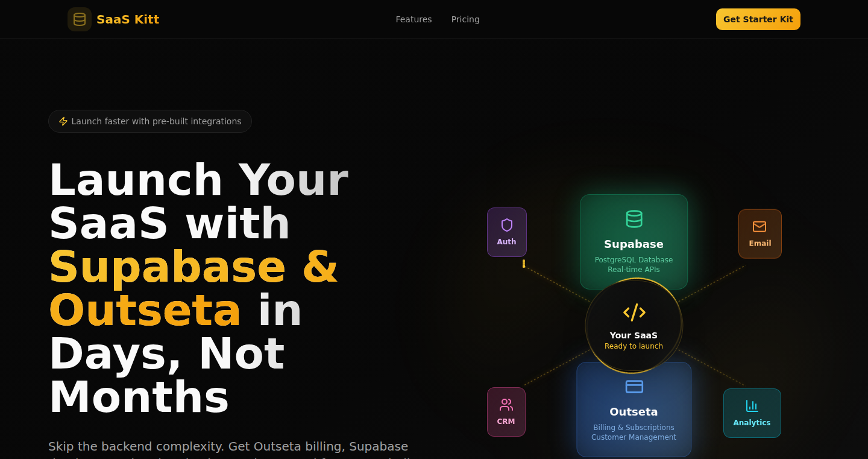This screenshot has width=868, height=459.
Task: Click the Analytics bar chart icon
Action: 752,406
